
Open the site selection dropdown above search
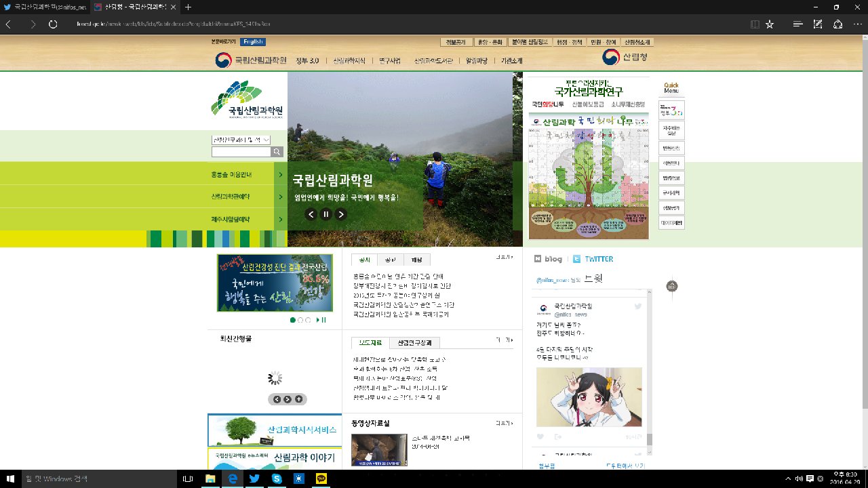(241, 140)
